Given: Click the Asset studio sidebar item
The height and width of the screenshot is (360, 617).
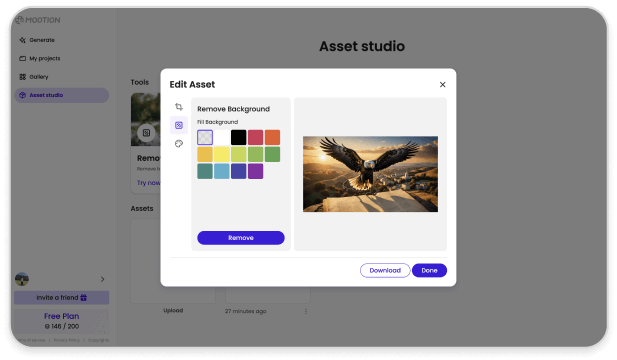Looking at the screenshot, I should coord(62,95).
